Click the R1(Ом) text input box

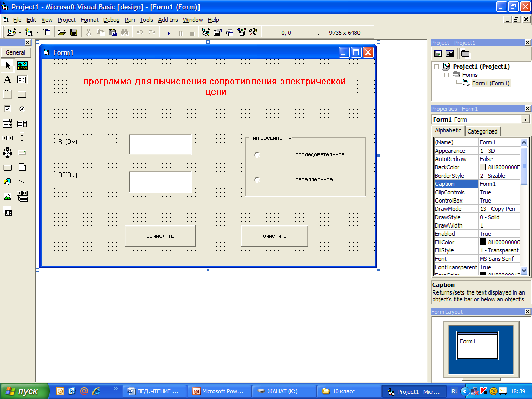[x=160, y=145]
